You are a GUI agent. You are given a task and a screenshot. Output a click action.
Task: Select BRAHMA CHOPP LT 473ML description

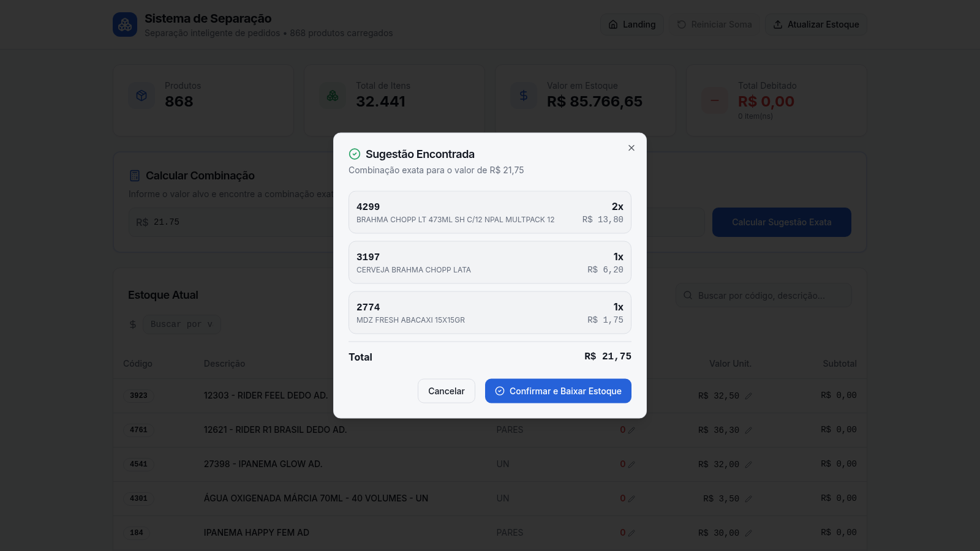455,220
